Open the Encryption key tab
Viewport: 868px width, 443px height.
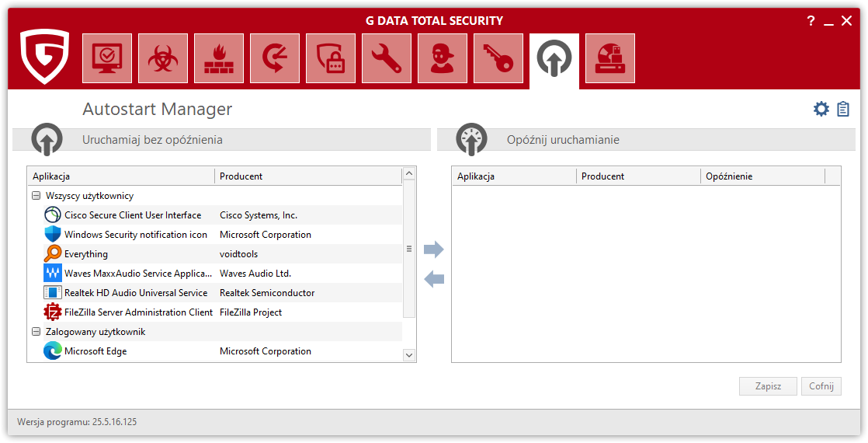point(498,58)
